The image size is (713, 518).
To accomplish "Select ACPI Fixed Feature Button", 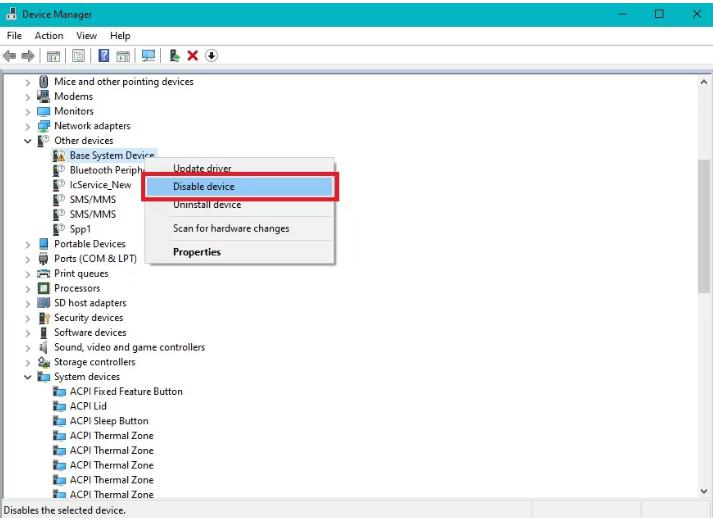I will pos(126,391).
